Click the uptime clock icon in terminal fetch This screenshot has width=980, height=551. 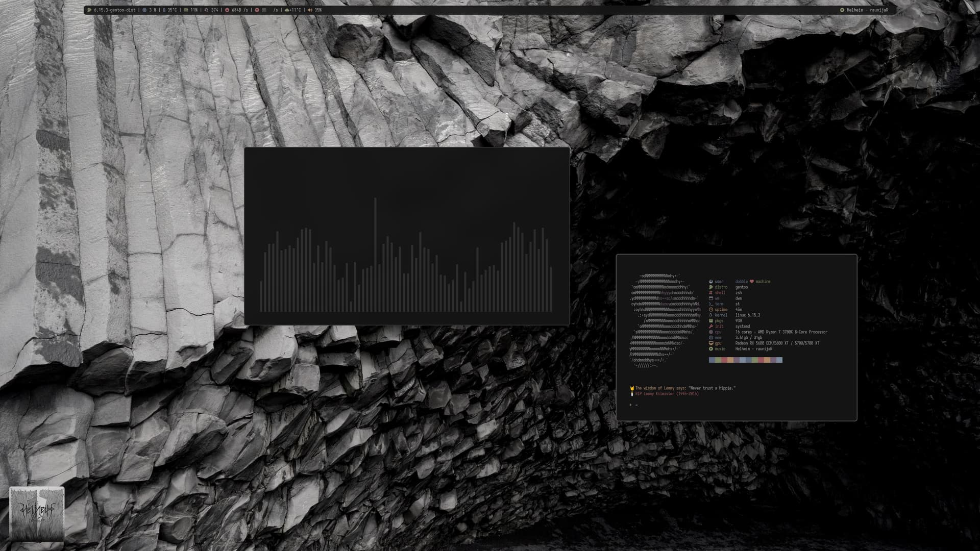tap(711, 310)
